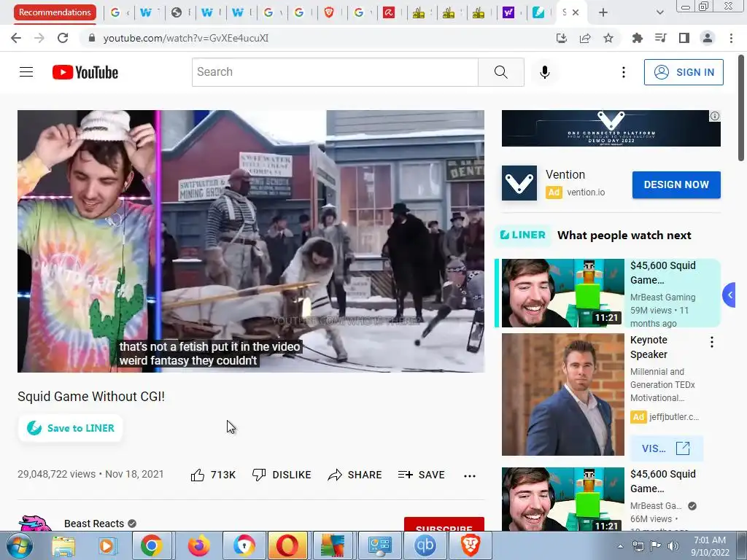Expand the tab search dropdown arrow
The image size is (747, 560).
[x=659, y=12]
